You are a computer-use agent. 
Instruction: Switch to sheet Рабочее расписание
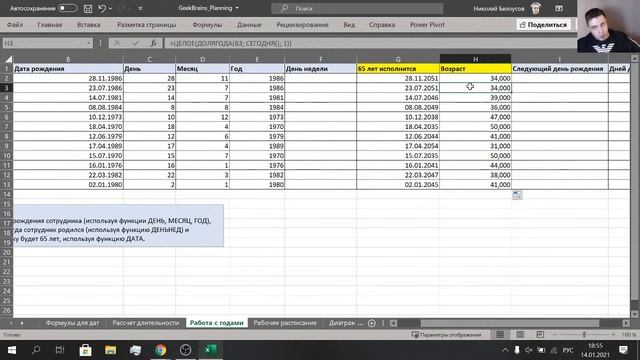point(285,323)
